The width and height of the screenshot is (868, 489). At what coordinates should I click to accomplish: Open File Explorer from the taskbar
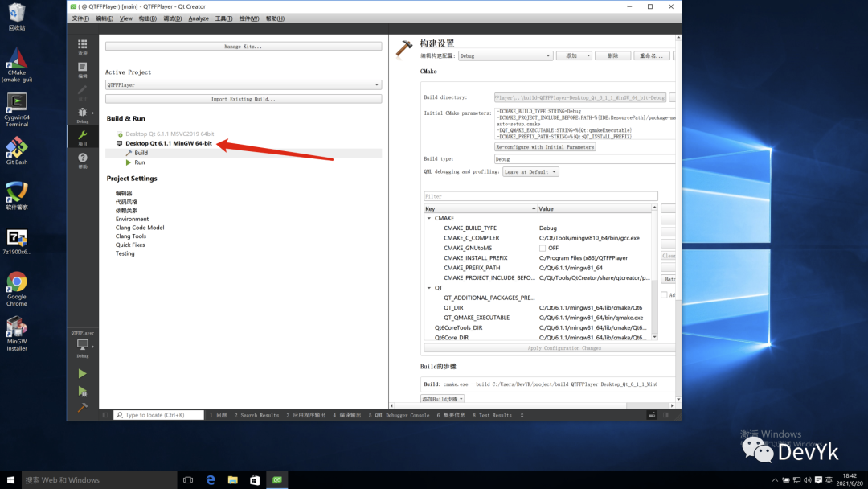click(x=232, y=479)
